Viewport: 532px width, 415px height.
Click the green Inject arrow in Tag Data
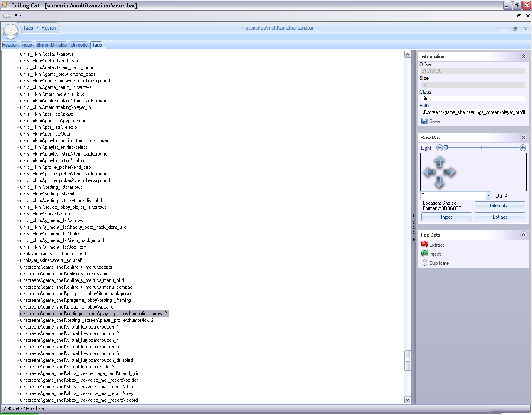424,254
